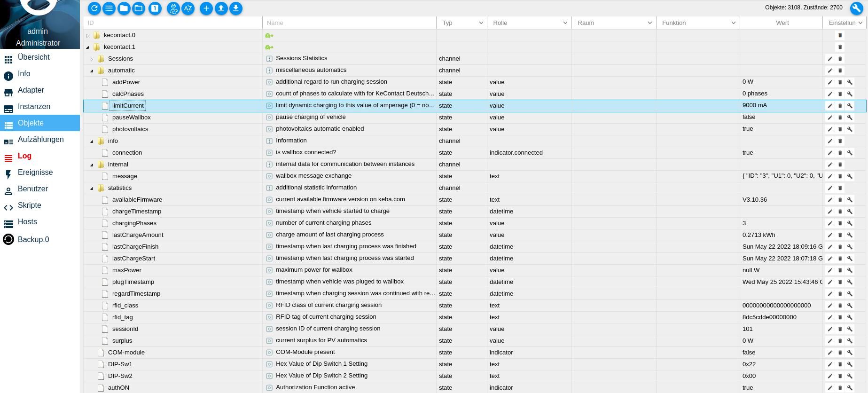The height and width of the screenshot is (393, 868).
Task: Select the chargingPhases row
Action: 475,223
